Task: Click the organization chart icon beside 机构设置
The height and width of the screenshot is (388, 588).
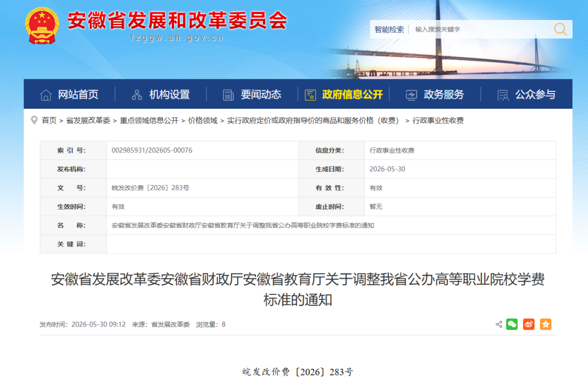Action: click(137, 95)
